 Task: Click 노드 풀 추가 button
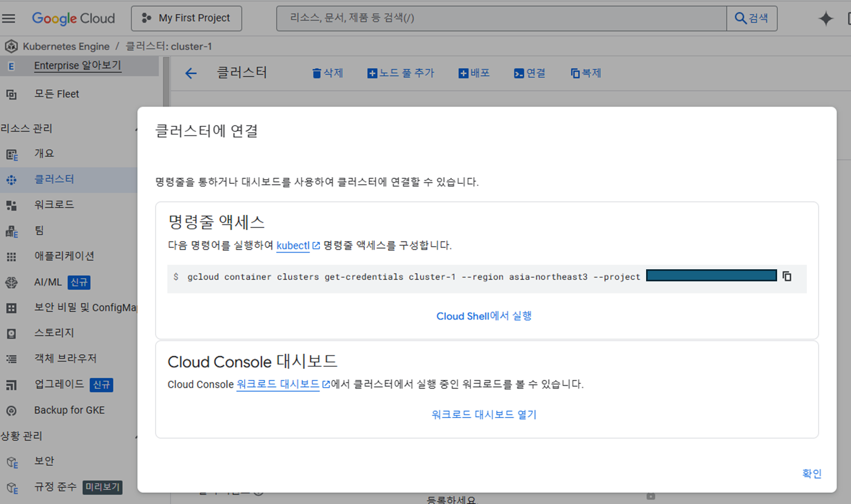pyautogui.click(x=401, y=73)
